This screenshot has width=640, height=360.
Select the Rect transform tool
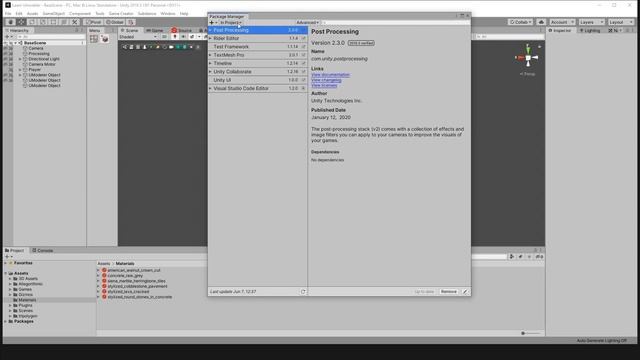point(53,22)
